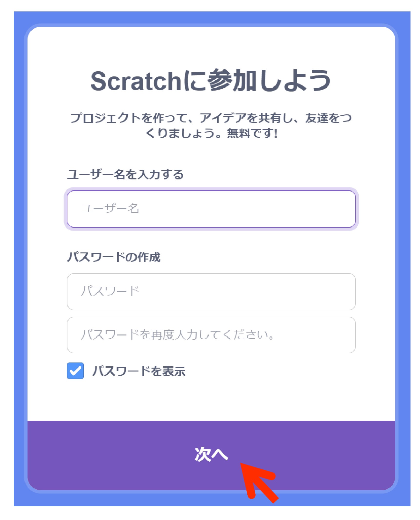The image size is (420, 520).
Task: Focus the パスワード password field
Action: [211, 291]
